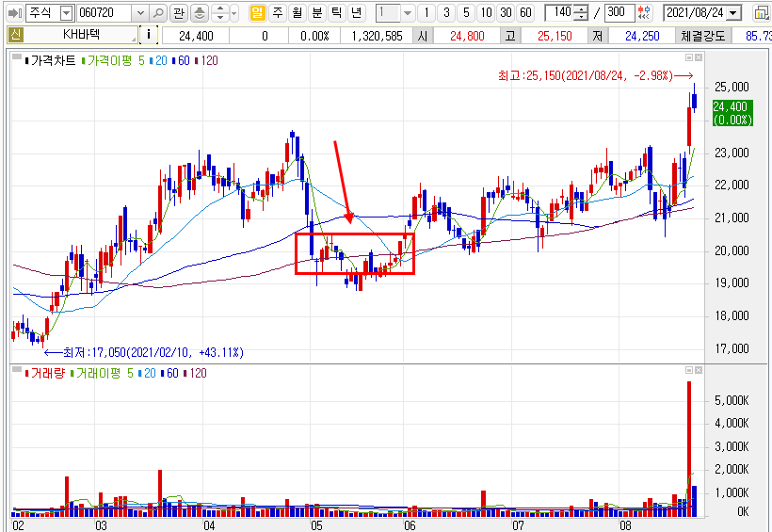The width and height of the screenshot is (772, 532).
Task: Open the 주식 market type dropdown
Action: click(x=66, y=13)
